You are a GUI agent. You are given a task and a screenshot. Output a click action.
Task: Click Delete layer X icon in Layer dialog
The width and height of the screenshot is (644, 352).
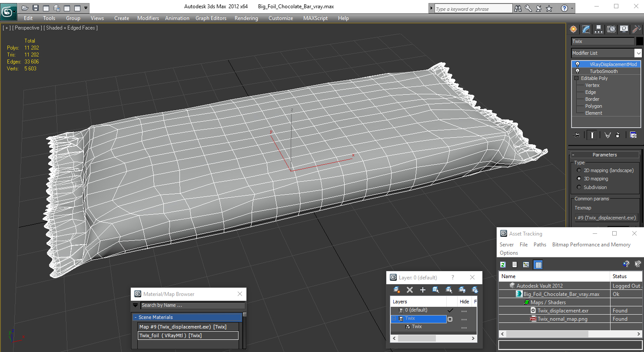click(409, 290)
